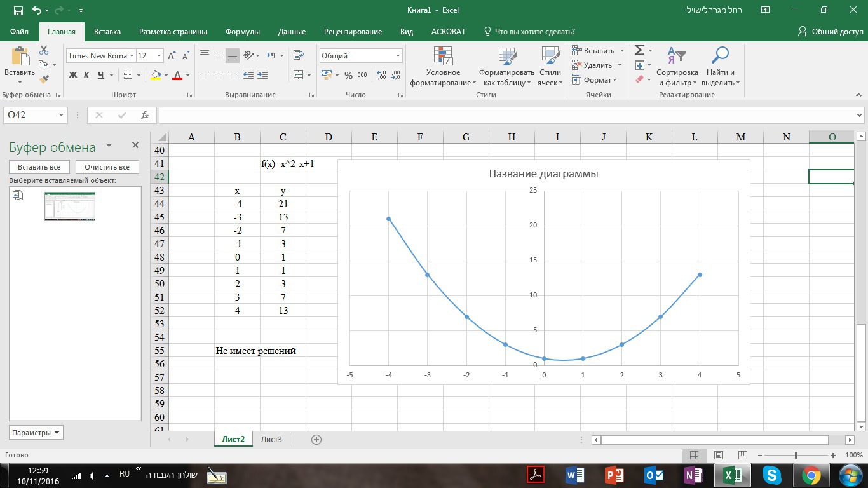Open the Параметры dropdown in the clipboard pane
This screenshot has width=868, height=488.
[36, 433]
